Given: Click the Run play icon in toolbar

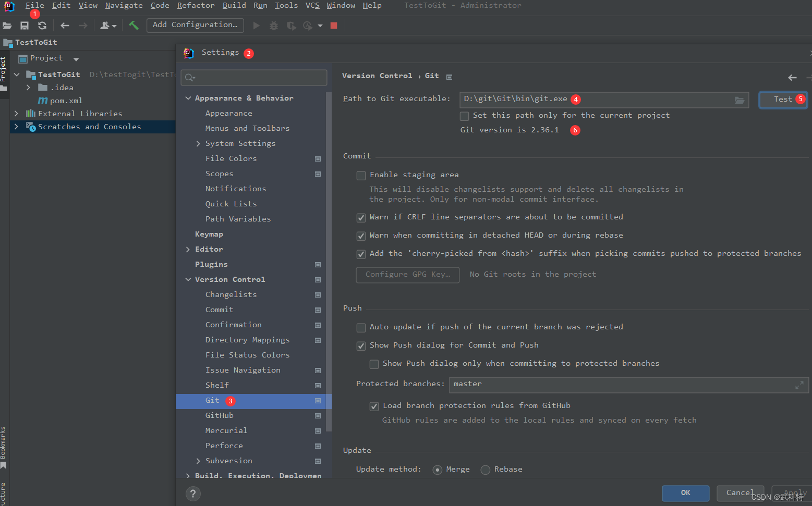Looking at the screenshot, I should 256,25.
